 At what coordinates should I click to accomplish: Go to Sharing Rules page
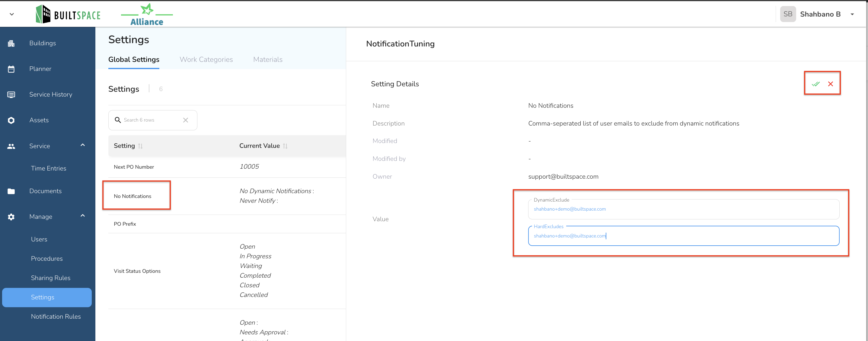[x=50, y=278]
